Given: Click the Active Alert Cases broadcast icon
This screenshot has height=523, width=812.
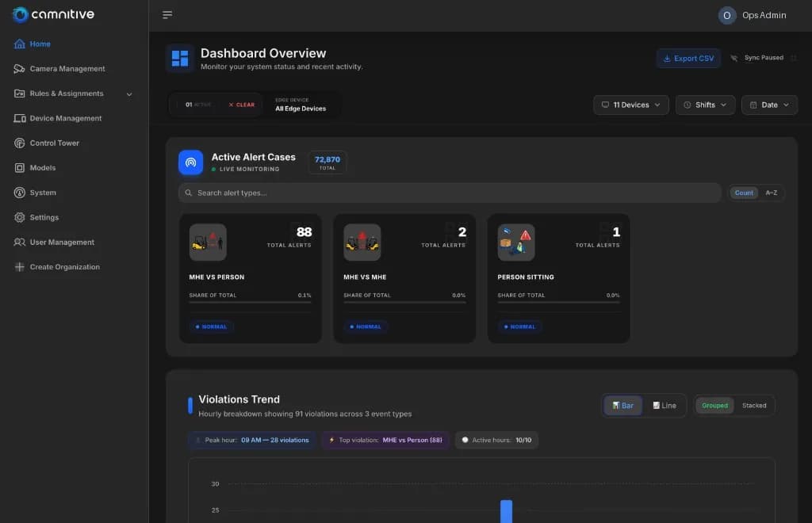Looking at the screenshot, I should pyautogui.click(x=190, y=162).
